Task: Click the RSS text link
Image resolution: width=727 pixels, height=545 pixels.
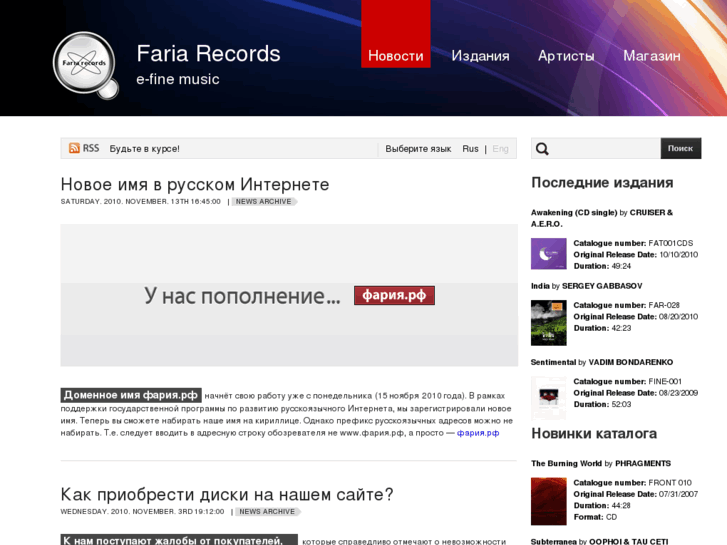Action: 91,148
